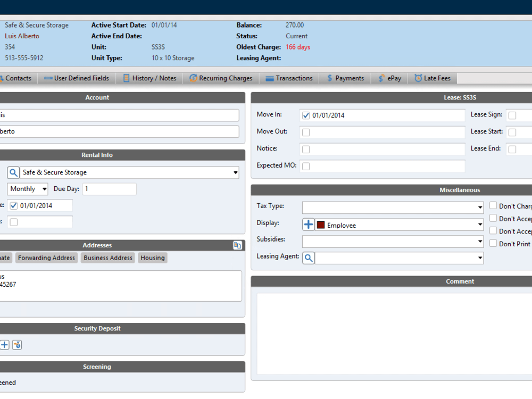Image resolution: width=532 pixels, height=399 pixels.
Task: Click the address box showing 45267
Action: 120,286
